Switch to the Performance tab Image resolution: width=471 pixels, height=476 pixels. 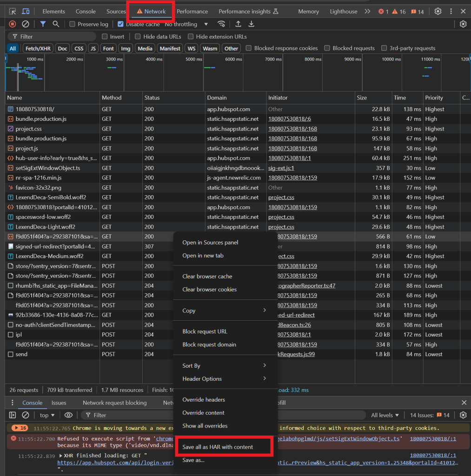point(192,11)
